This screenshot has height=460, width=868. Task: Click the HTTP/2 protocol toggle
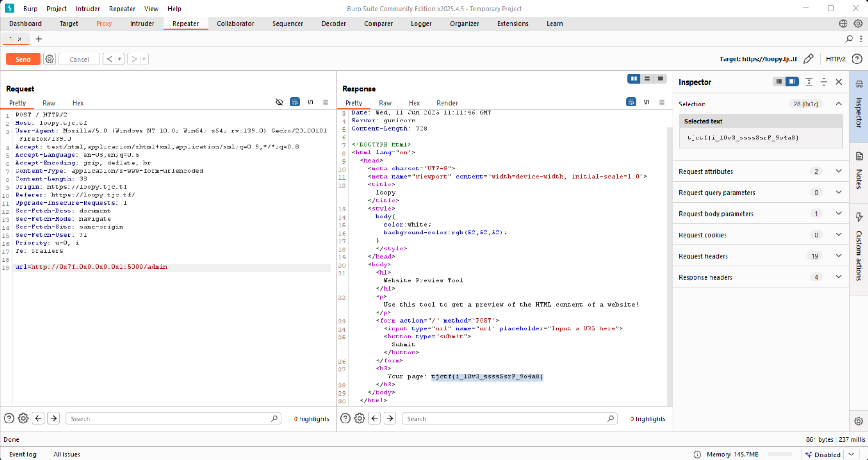[836, 59]
